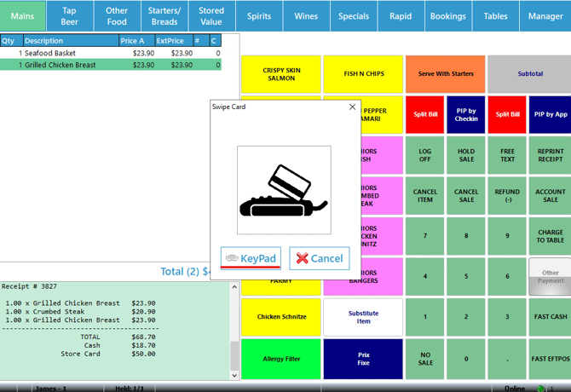Image resolution: width=571 pixels, height=392 pixels.
Task: Click the Subtotal button
Action: pyautogui.click(x=529, y=74)
